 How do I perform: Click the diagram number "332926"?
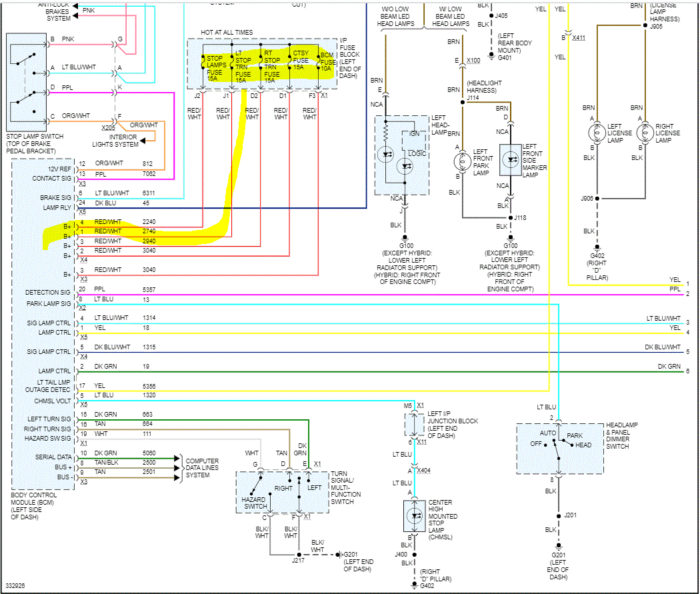[15, 585]
